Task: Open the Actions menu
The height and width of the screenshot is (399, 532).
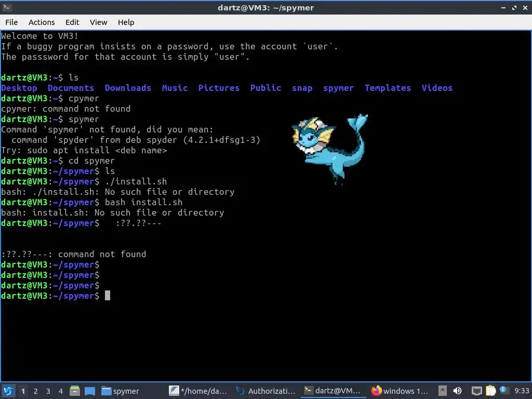Action: tap(42, 22)
